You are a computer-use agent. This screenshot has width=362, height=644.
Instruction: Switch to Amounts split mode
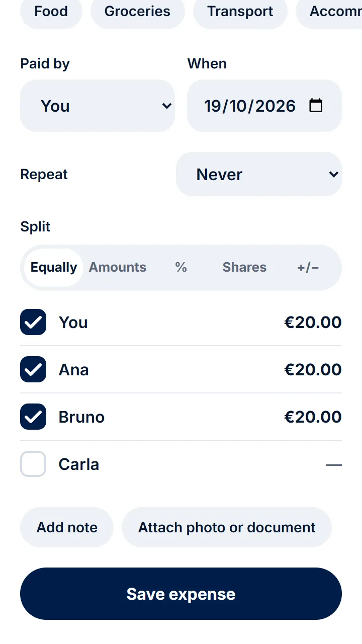[x=118, y=267]
